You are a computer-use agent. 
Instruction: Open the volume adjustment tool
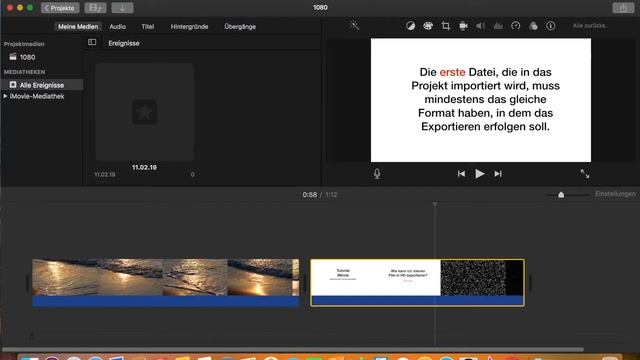point(480,26)
